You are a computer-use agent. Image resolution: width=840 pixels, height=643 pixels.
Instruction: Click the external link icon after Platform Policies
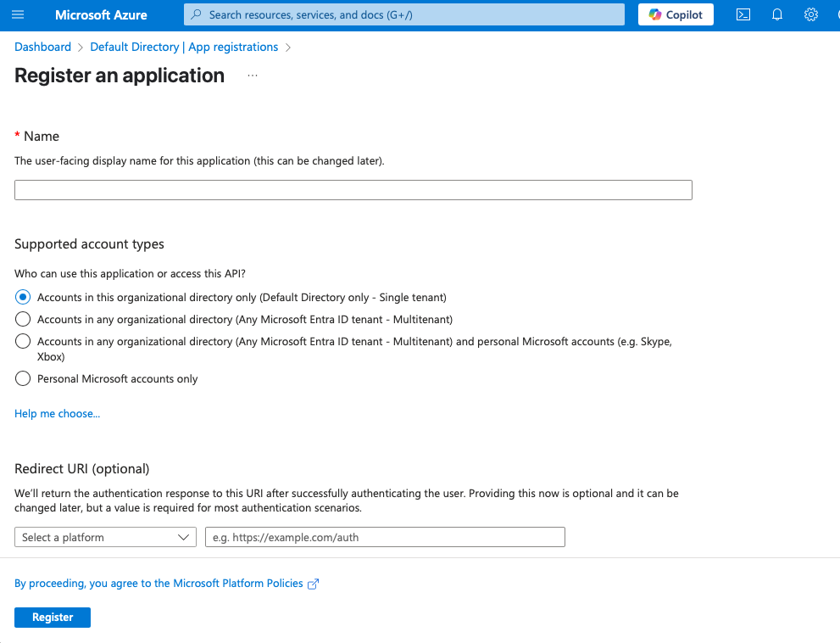(x=314, y=584)
